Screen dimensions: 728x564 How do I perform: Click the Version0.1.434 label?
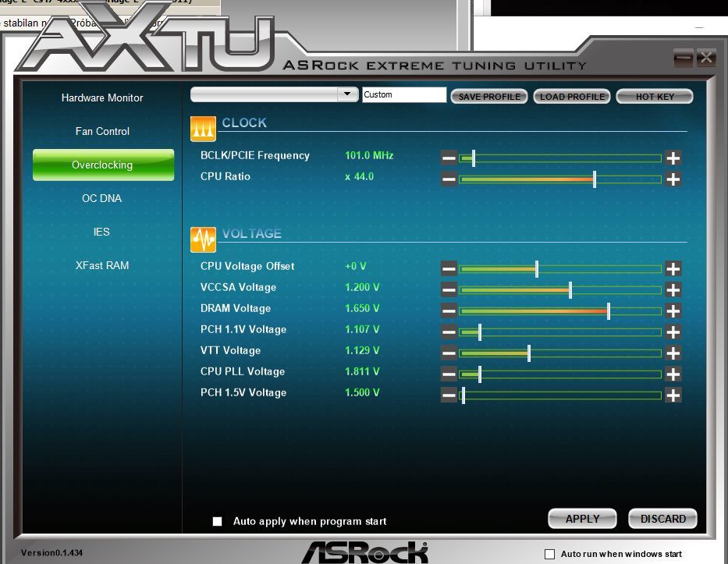51,553
